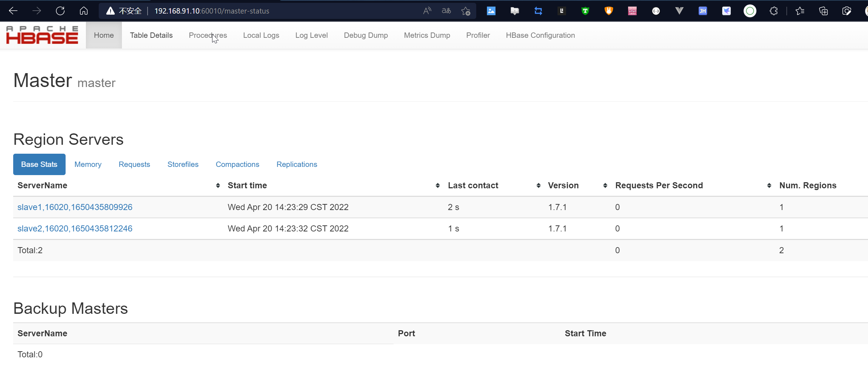Open the browser Collections icon
868x383 pixels.
823,11
